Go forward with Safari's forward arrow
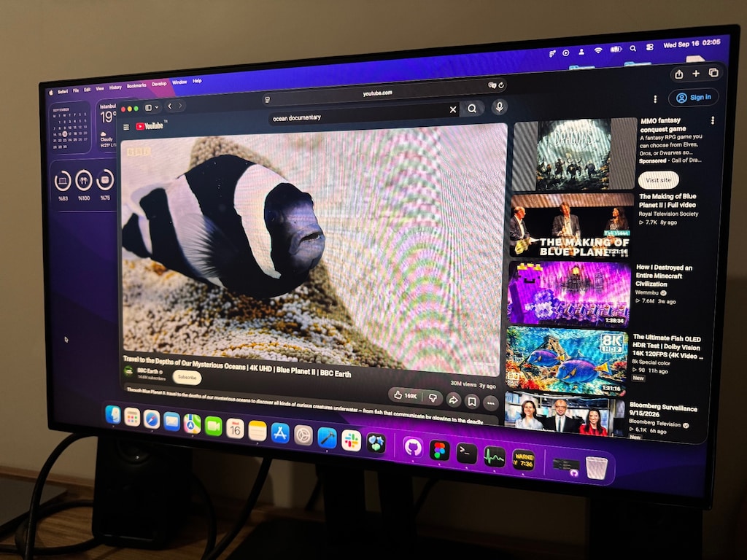This screenshot has width=747, height=560. coord(180,106)
